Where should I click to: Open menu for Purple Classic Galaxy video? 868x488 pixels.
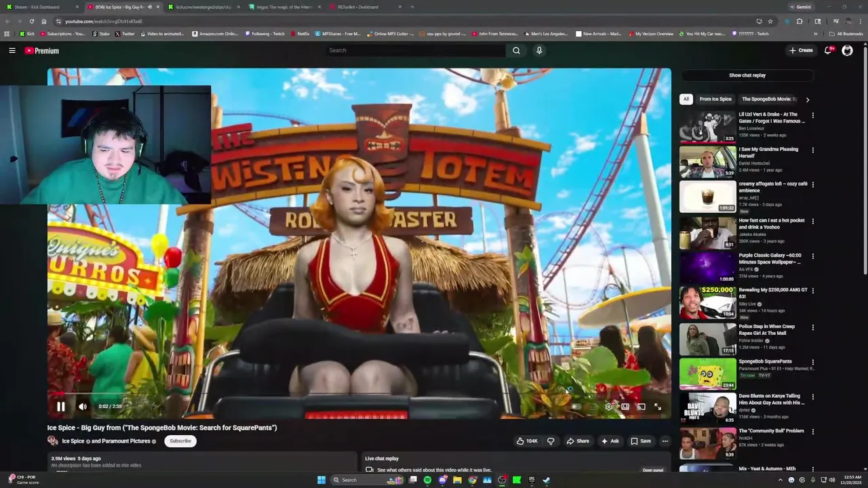pos(812,256)
